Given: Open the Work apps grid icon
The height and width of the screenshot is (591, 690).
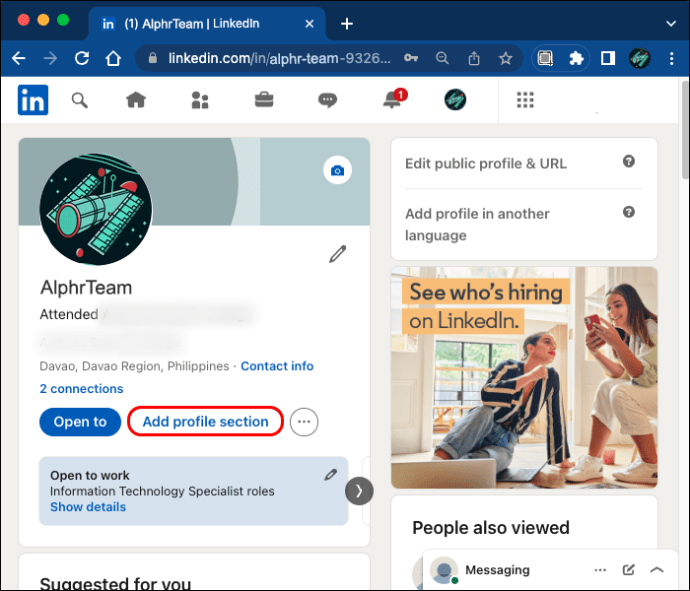Looking at the screenshot, I should click(525, 100).
